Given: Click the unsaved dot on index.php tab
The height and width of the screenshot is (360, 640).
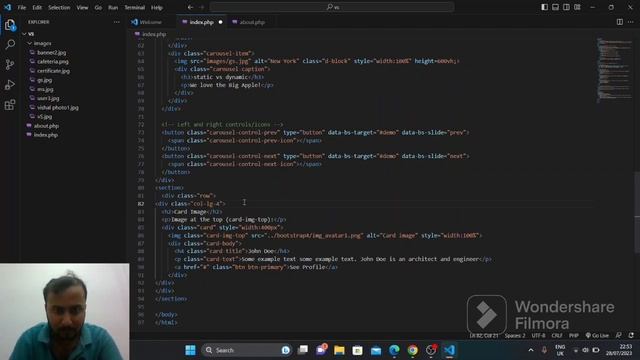Looking at the screenshot, I should coord(220,22).
